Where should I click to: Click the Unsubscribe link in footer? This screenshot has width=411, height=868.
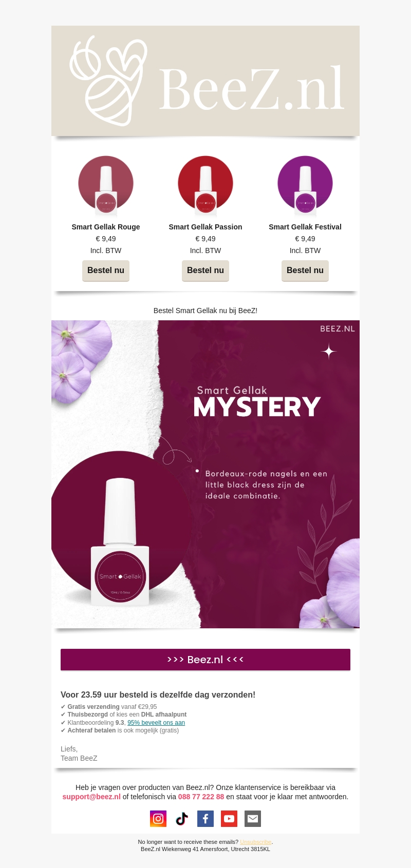(x=255, y=842)
